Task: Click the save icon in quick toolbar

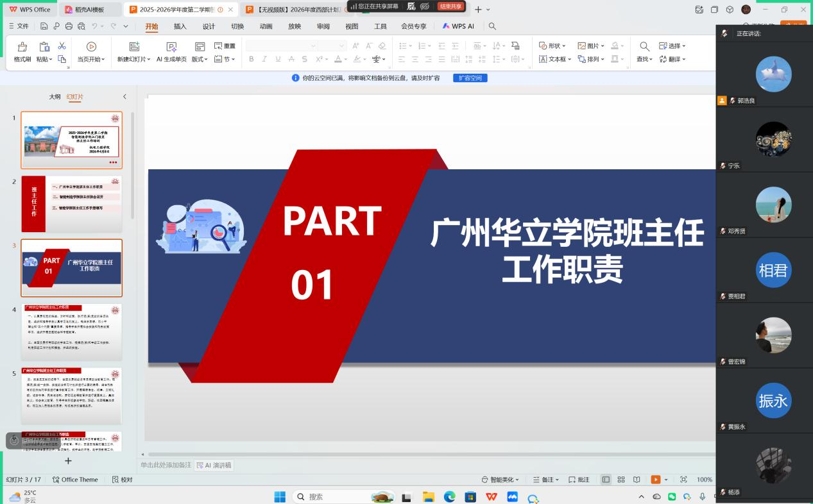Action: 44,26
